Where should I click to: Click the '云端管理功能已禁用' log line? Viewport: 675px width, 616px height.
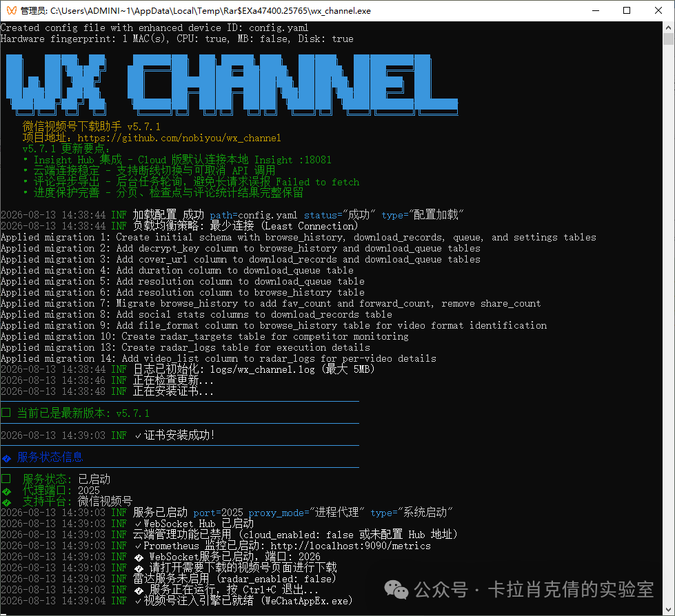(x=229, y=534)
